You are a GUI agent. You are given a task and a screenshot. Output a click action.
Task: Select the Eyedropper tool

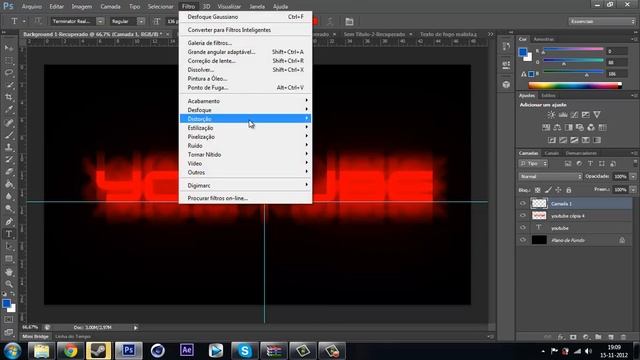point(9,109)
